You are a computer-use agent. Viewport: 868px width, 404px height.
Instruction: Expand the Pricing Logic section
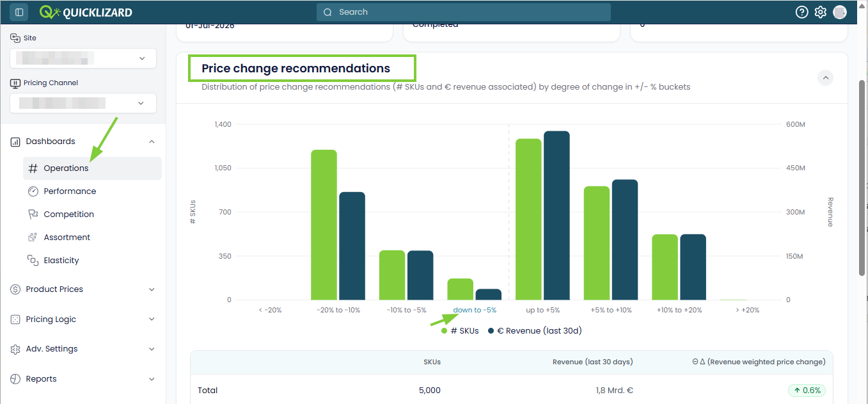pos(152,319)
